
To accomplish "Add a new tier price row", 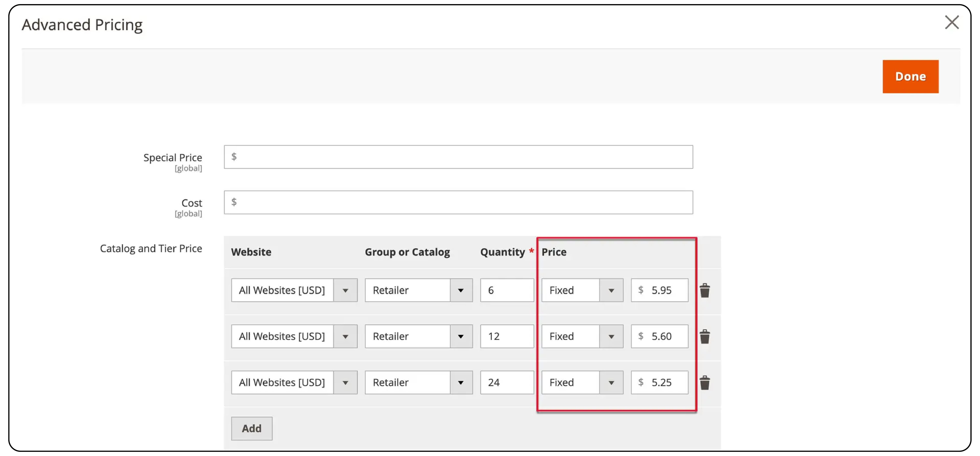I will (x=252, y=428).
